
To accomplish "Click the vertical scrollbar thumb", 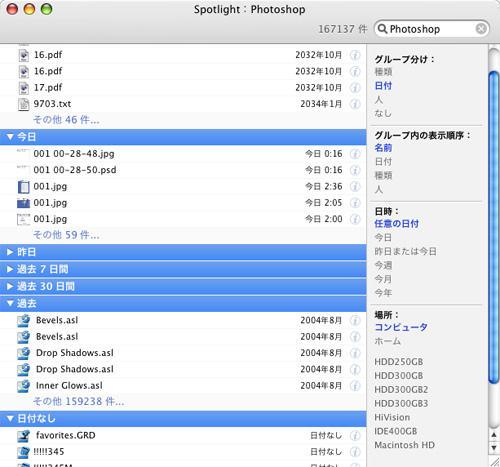I will [494, 228].
